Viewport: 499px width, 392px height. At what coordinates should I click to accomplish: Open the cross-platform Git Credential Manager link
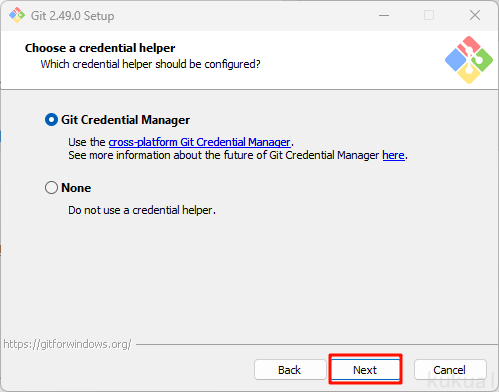point(200,142)
